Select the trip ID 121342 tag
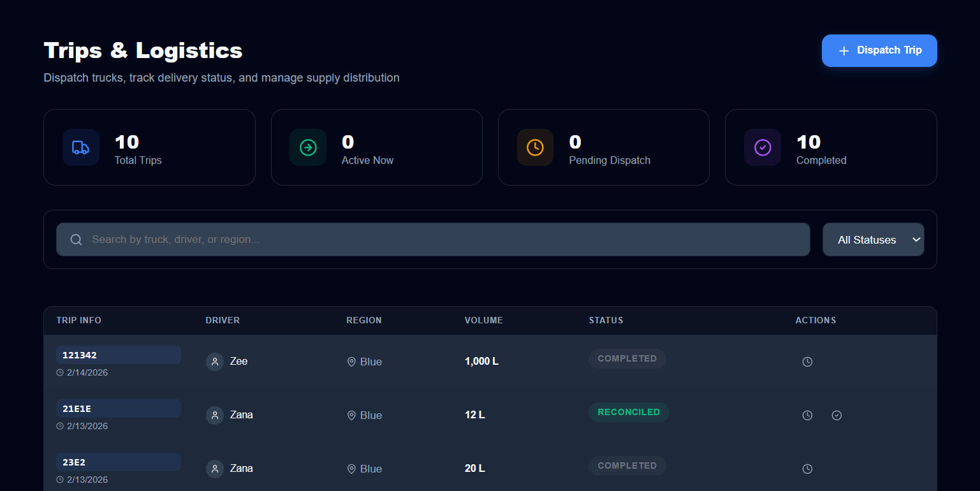This screenshot has width=980, height=491. pos(118,355)
